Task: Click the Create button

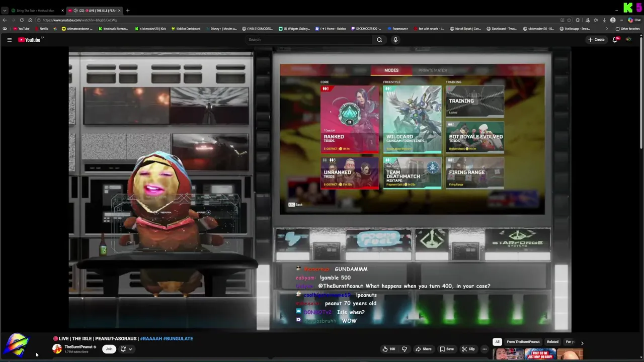Action: click(x=596, y=40)
